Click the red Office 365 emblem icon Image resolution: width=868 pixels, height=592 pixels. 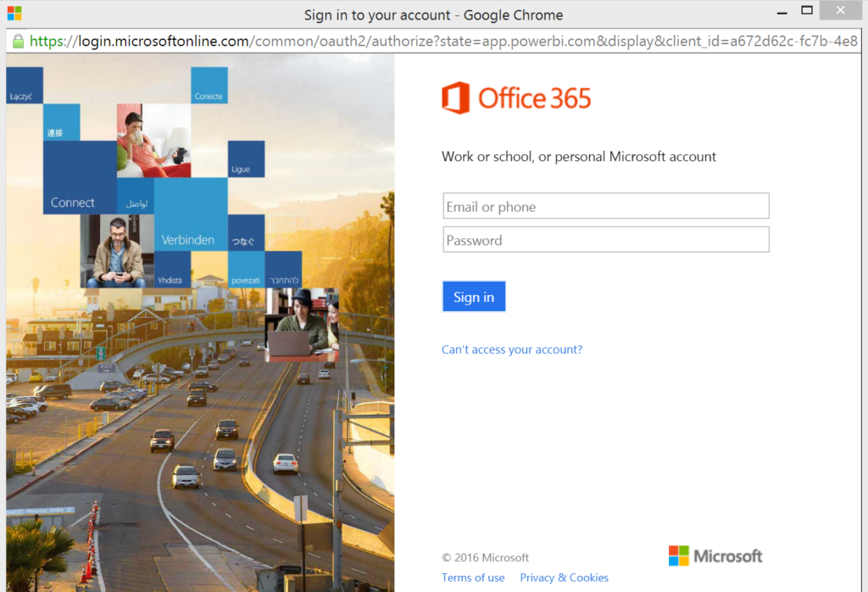(455, 98)
